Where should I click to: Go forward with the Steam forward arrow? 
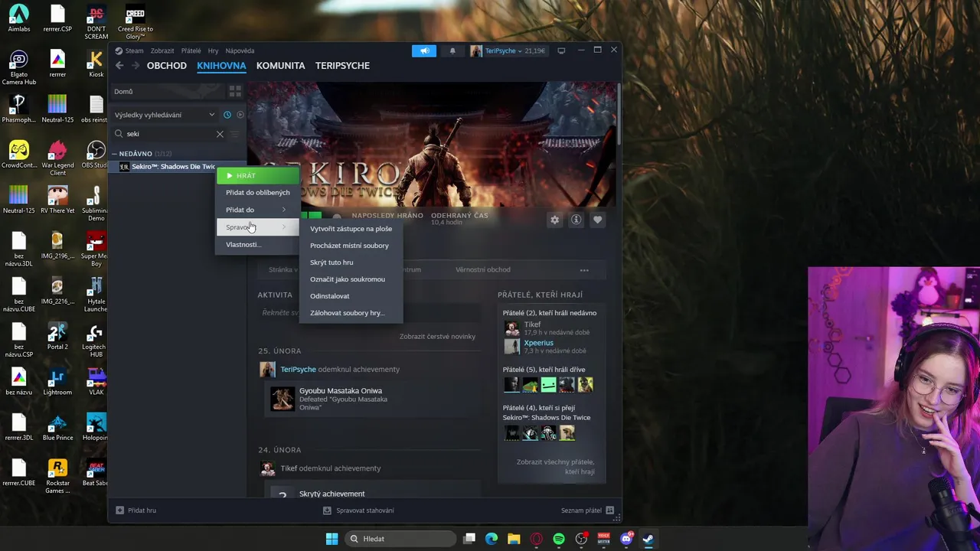(136, 66)
